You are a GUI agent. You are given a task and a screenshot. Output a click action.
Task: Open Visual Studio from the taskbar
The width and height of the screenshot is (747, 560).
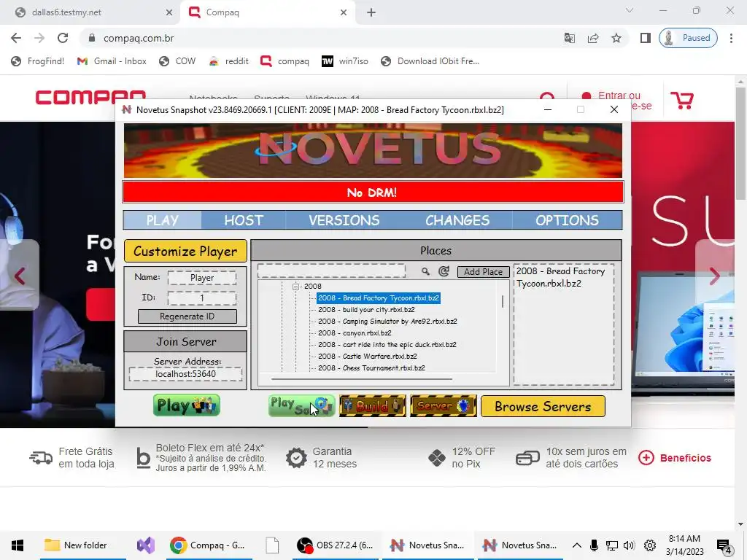point(146,545)
